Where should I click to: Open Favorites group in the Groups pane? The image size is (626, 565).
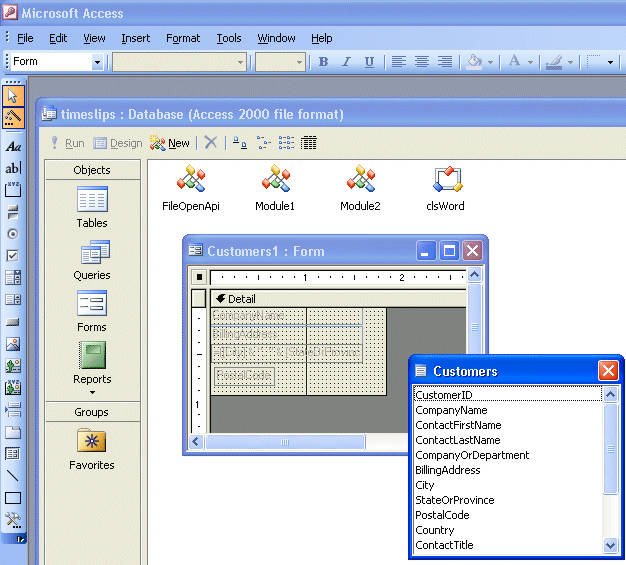[x=92, y=449]
